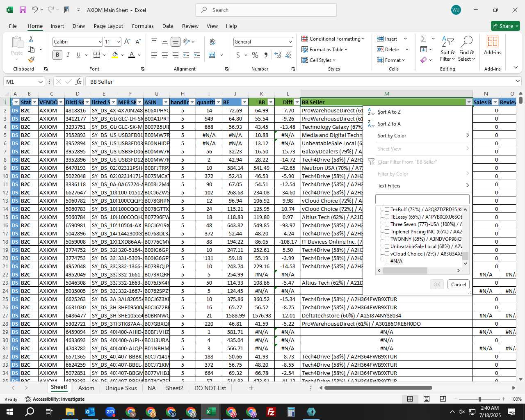The width and height of the screenshot is (525, 420).
Task: Click Decrease Indent icon
Action: tap(186, 55)
